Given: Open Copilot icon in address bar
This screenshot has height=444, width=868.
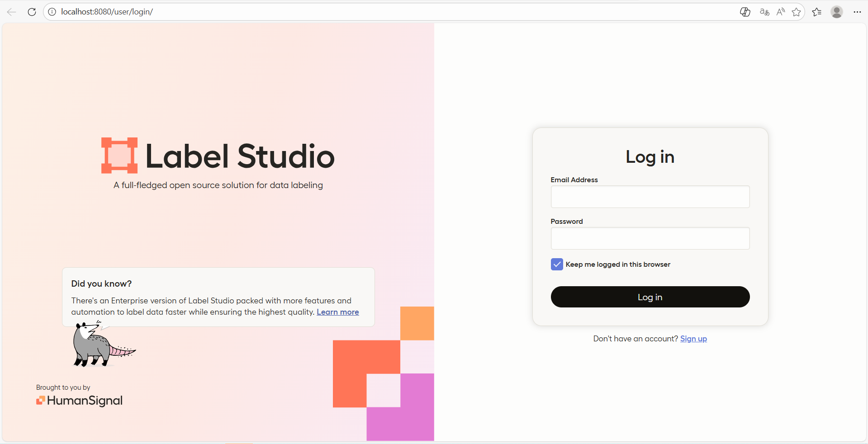Looking at the screenshot, I should [x=745, y=12].
